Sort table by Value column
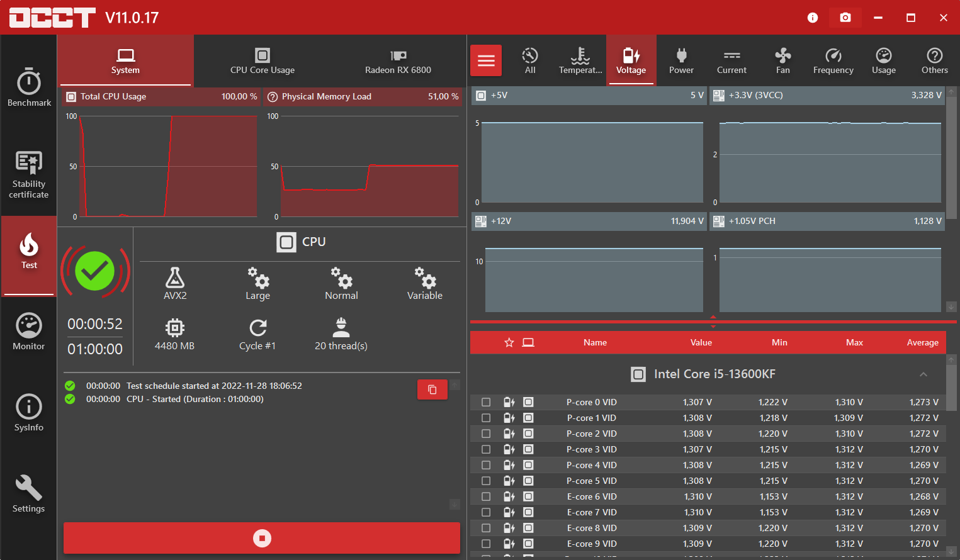 click(x=701, y=342)
